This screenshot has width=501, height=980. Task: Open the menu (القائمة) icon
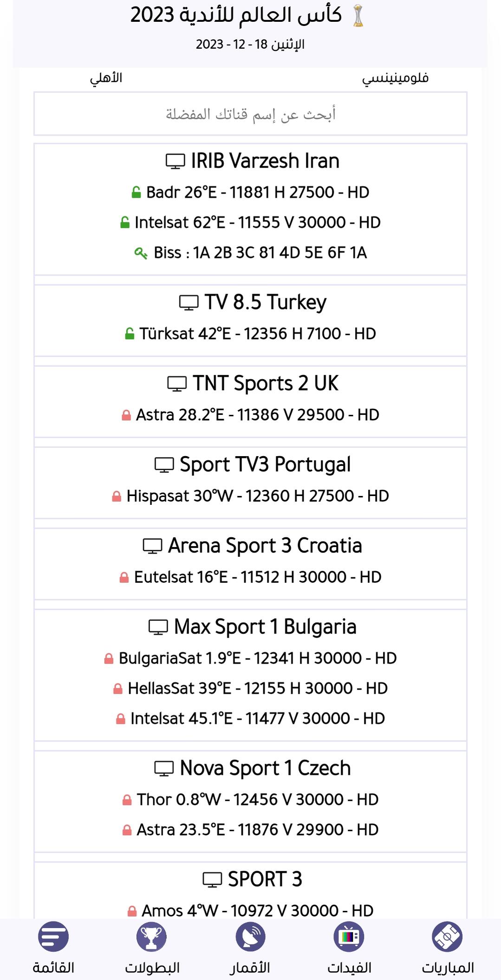pyautogui.click(x=53, y=936)
